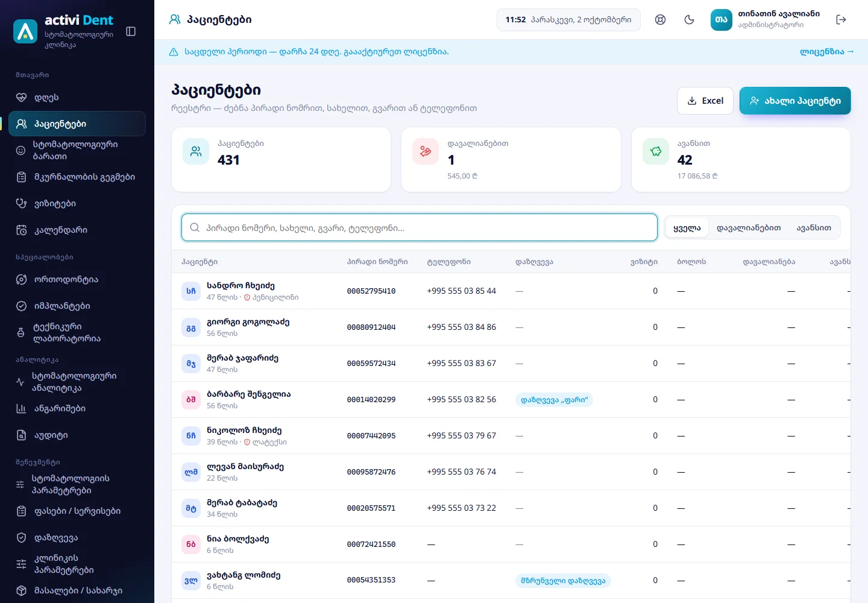Viewport: 868px width, 603px height.
Task: Click the მასალები / საბარგო box icon
Action: pyautogui.click(x=21, y=591)
